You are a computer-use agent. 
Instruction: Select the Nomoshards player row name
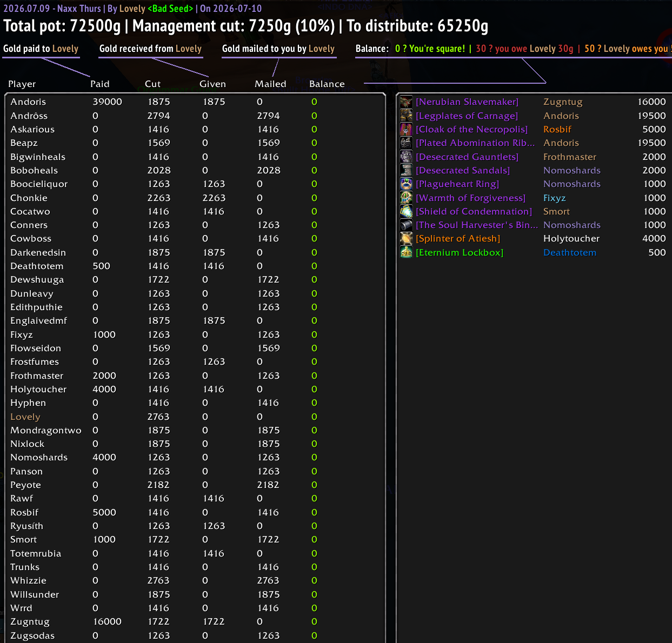click(39, 457)
